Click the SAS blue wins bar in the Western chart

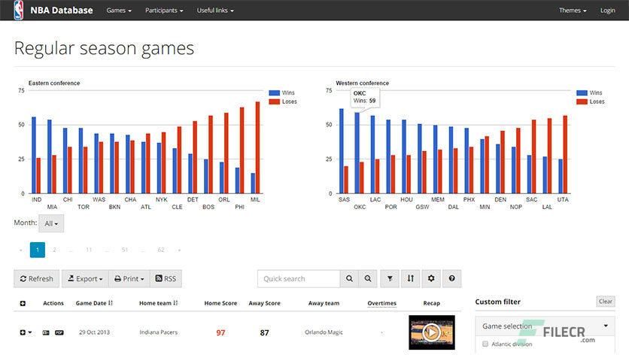342,151
